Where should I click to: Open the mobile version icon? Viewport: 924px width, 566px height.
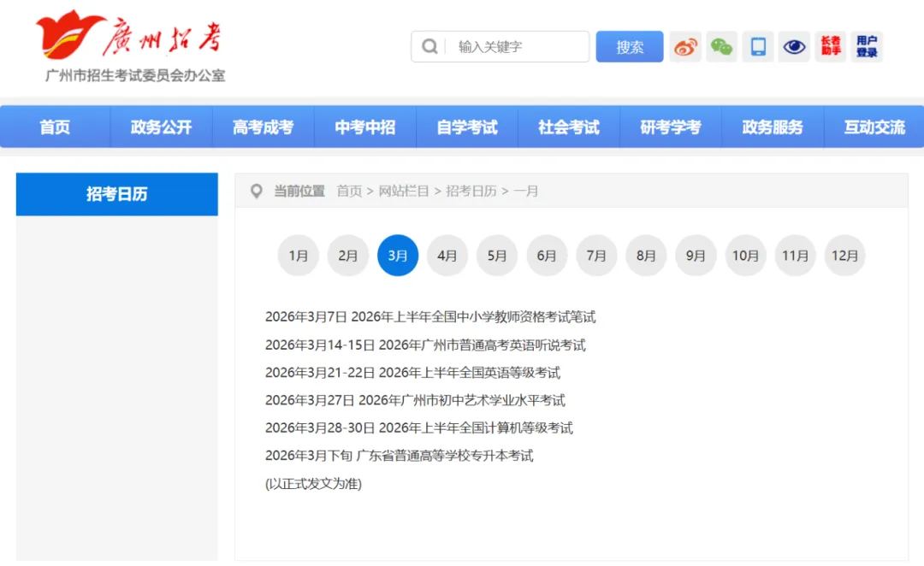click(756, 46)
